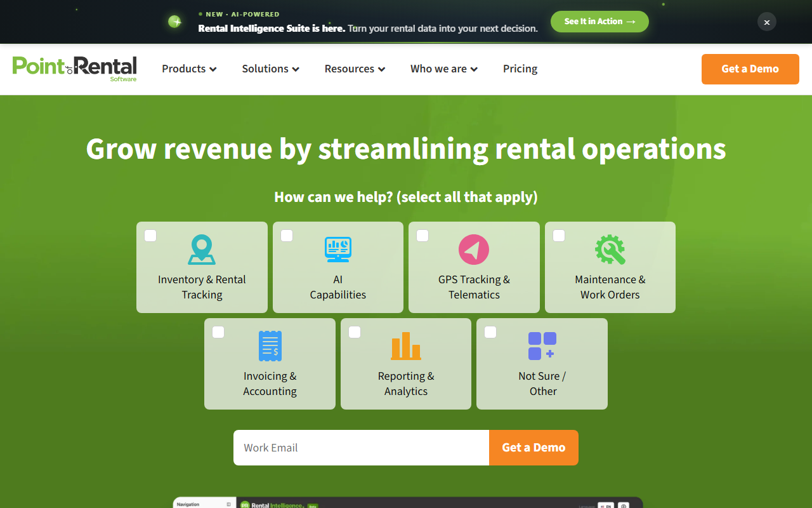Submit Get a Demo next to email field
Image resolution: width=812 pixels, height=508 pixels.
[534, 448]
